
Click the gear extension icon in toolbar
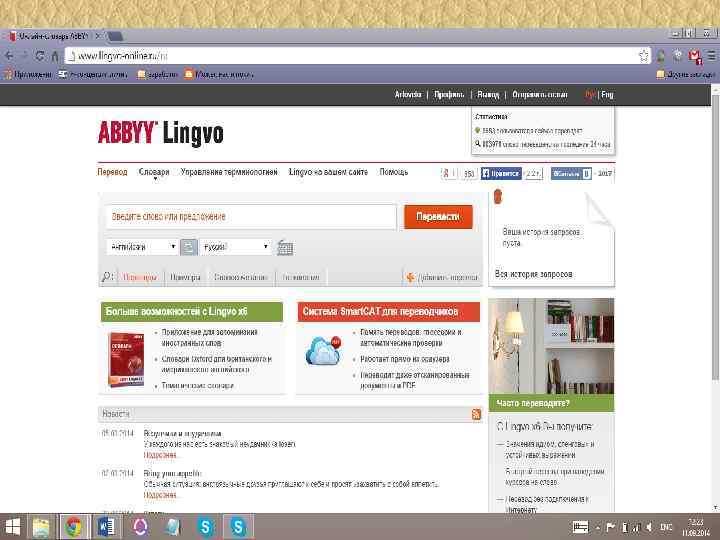click(x=677, y=56)
